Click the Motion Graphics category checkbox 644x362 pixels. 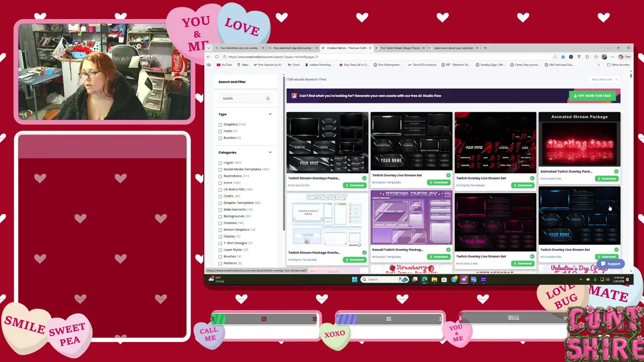[220, 230]
